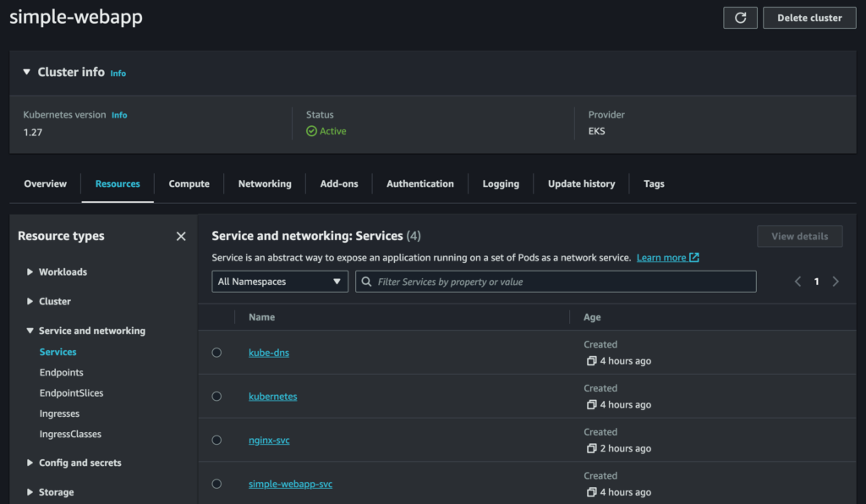The image size is (866, 504).
Task: Open the kubernetes service link
Action: (272, 397)
